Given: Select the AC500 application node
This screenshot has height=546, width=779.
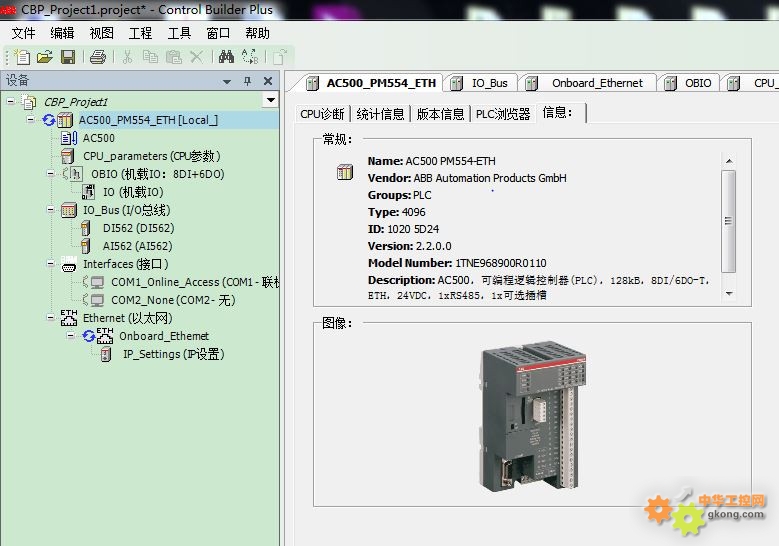Looking at the screenshot, I should (x=98, y=138).
